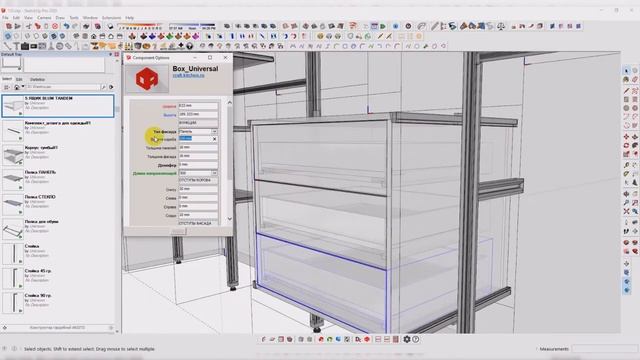Click the Zoom Extents tool in right toolbar
640x360 pixels.
point(627,211)
